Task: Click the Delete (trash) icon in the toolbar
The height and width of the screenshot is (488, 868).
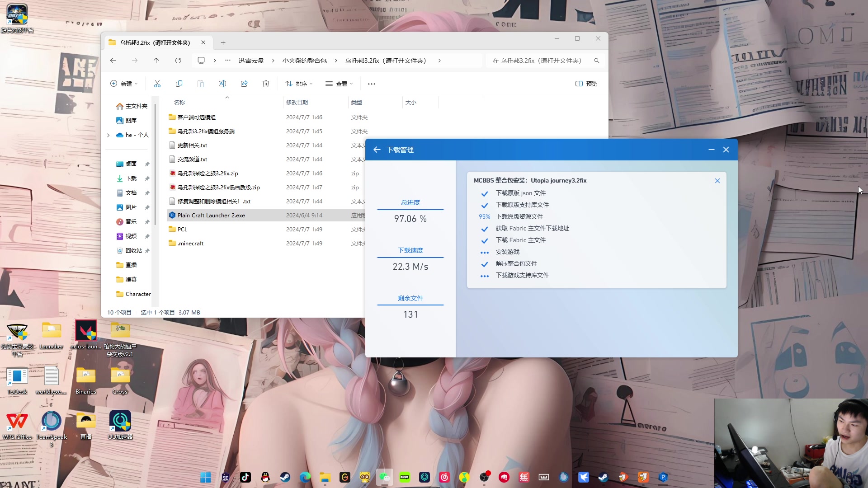Action: tap(266, 84)
